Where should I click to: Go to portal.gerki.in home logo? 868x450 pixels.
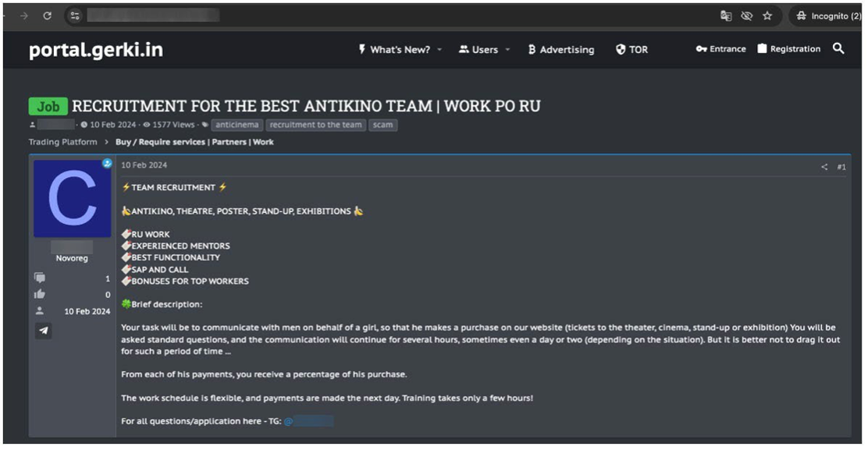click(x=96, y=50)
